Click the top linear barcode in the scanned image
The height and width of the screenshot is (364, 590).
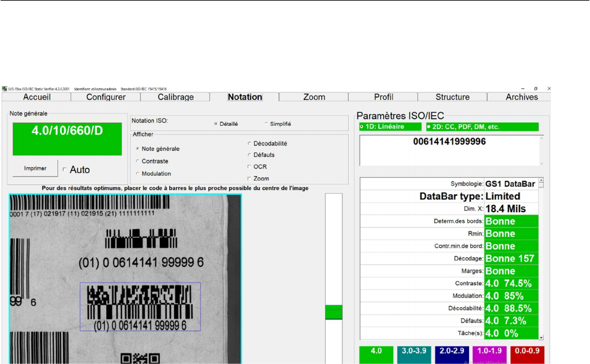89,202
